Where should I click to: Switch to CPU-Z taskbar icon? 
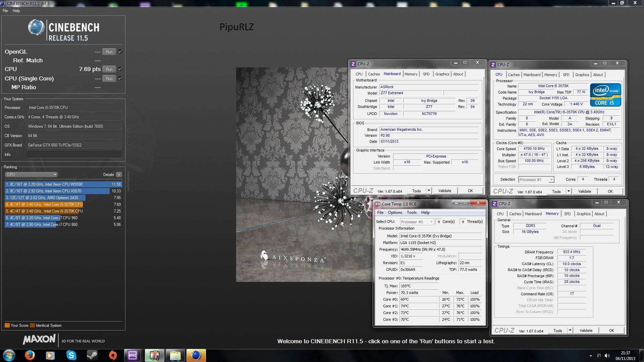133,355
